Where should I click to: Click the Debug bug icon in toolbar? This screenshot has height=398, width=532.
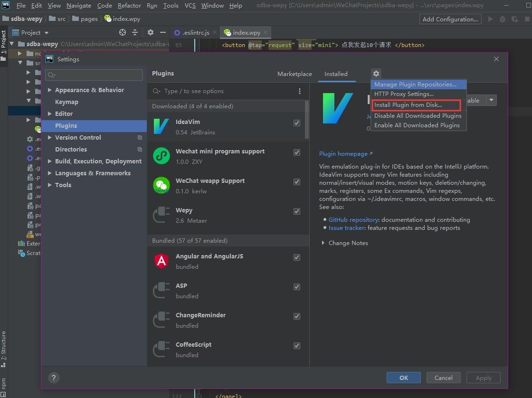(503, 19)
